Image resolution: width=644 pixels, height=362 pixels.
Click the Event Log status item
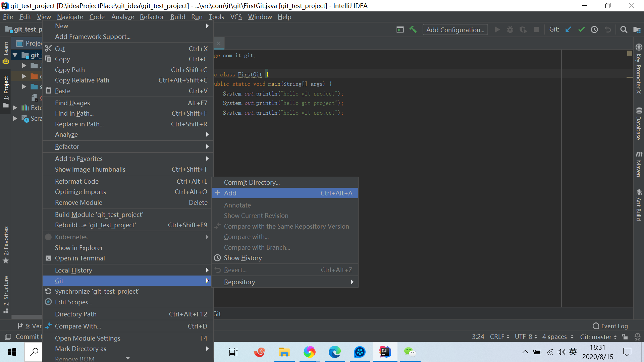tap(610, 326)
